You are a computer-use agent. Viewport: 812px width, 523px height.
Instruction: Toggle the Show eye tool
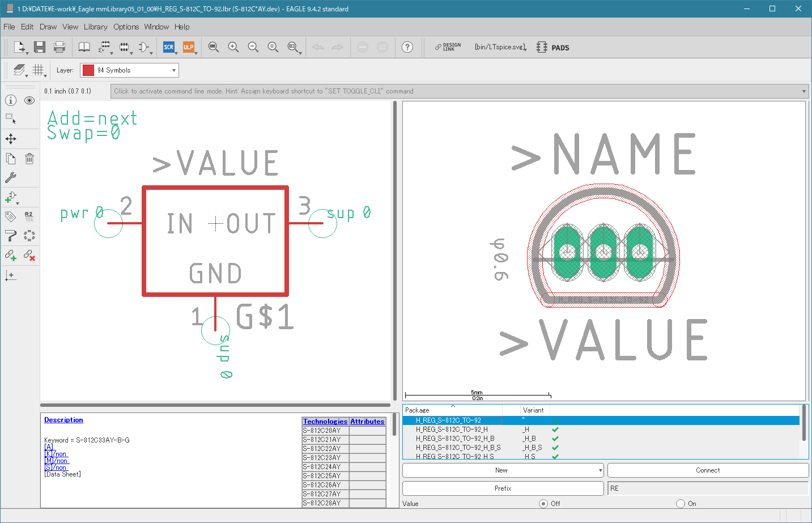(29, 100)
